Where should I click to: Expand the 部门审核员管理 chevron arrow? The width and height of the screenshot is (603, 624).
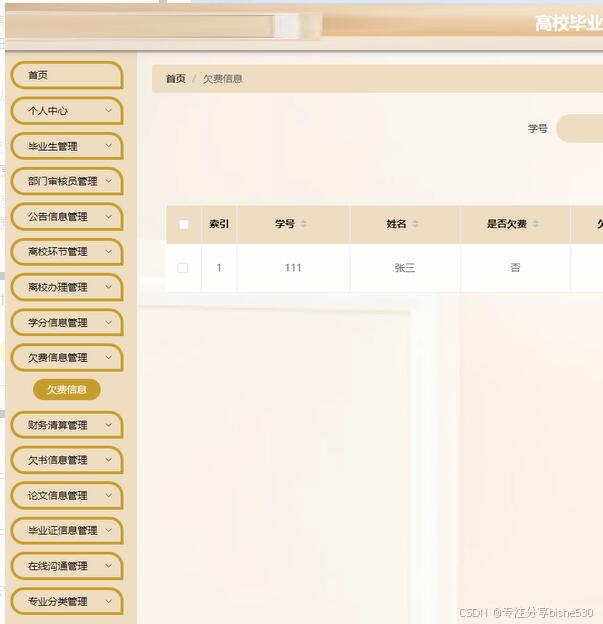click(x=108, y=181)
